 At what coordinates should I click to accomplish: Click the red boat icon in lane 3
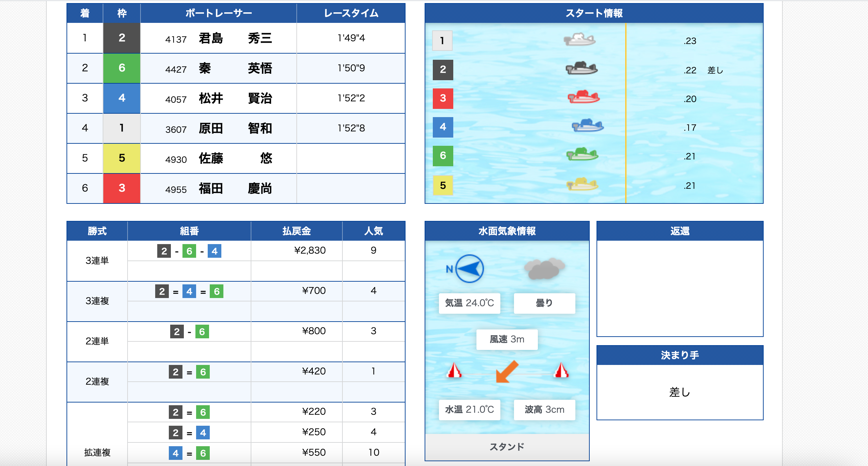pyautogui.click(x=584, y=97)
